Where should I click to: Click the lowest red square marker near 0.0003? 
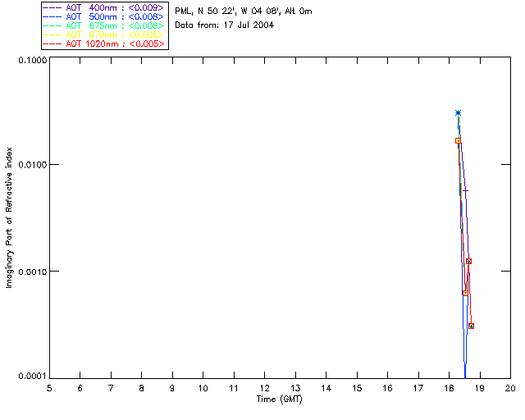point(471,326)
